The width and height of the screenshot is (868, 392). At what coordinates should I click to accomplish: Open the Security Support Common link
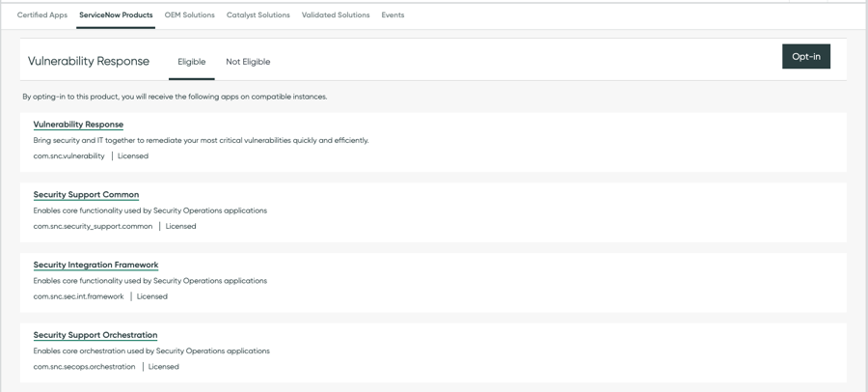point(86,195)
